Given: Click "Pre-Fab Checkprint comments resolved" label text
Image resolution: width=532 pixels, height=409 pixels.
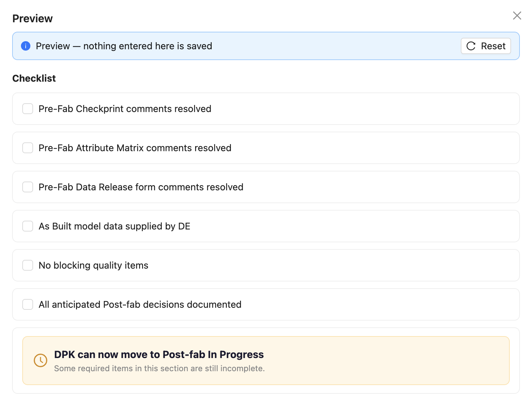Looking at the screenshot, I should pyautogui.click(x=125, y=109).
